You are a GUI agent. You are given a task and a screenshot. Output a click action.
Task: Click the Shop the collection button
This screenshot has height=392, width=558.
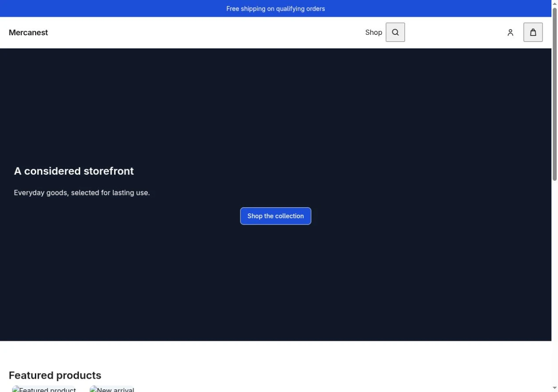tap(276, 216)
